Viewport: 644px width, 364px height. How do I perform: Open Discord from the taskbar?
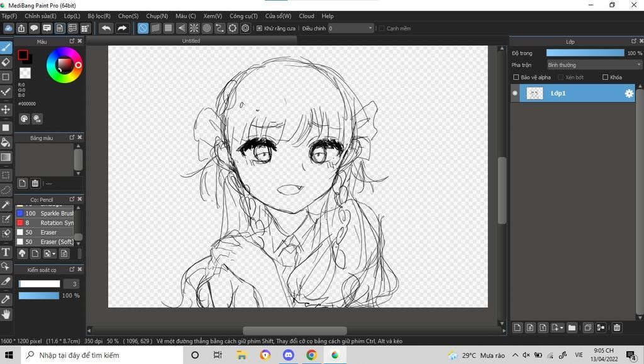(288, 355)
